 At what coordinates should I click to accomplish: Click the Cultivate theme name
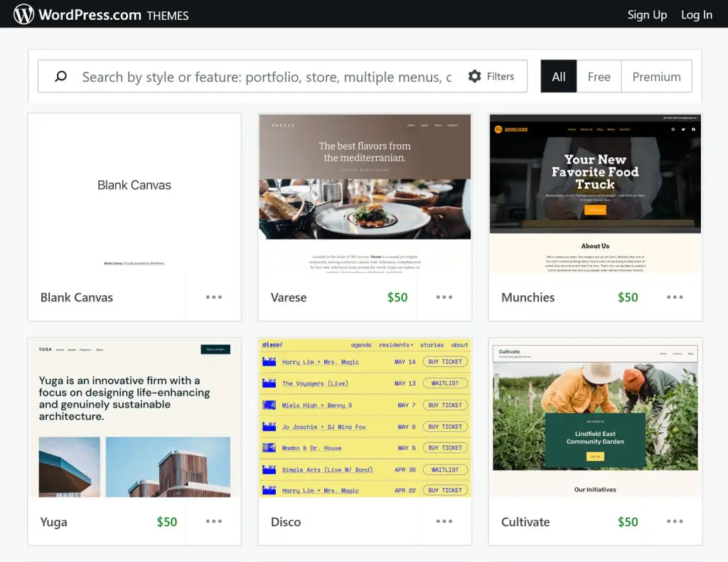525,521
